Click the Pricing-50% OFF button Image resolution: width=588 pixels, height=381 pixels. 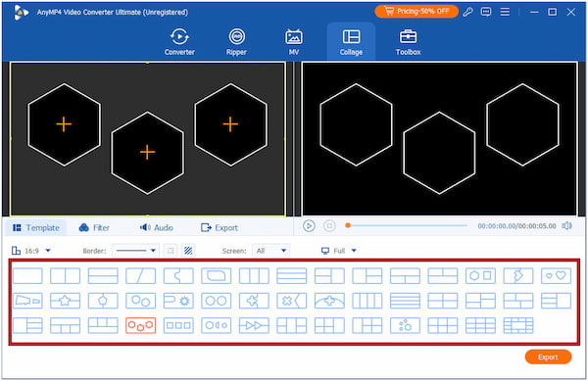coord(416,11)
